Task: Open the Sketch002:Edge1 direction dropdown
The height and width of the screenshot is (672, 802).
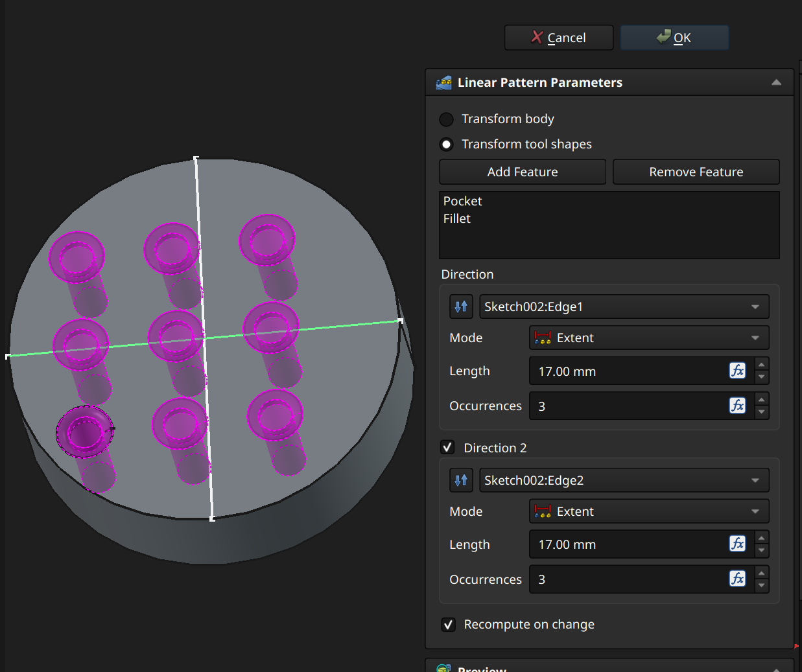Action: click(624, 307)
